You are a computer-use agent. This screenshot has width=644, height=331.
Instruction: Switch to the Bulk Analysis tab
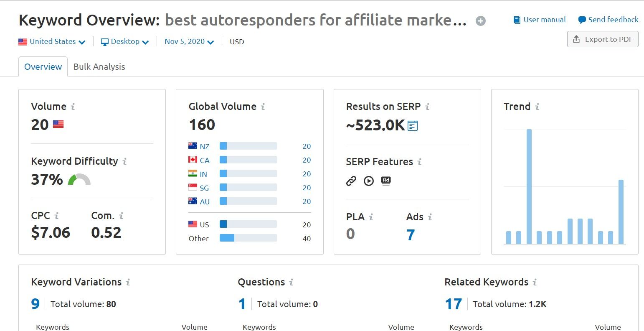(x=99, y=67)
